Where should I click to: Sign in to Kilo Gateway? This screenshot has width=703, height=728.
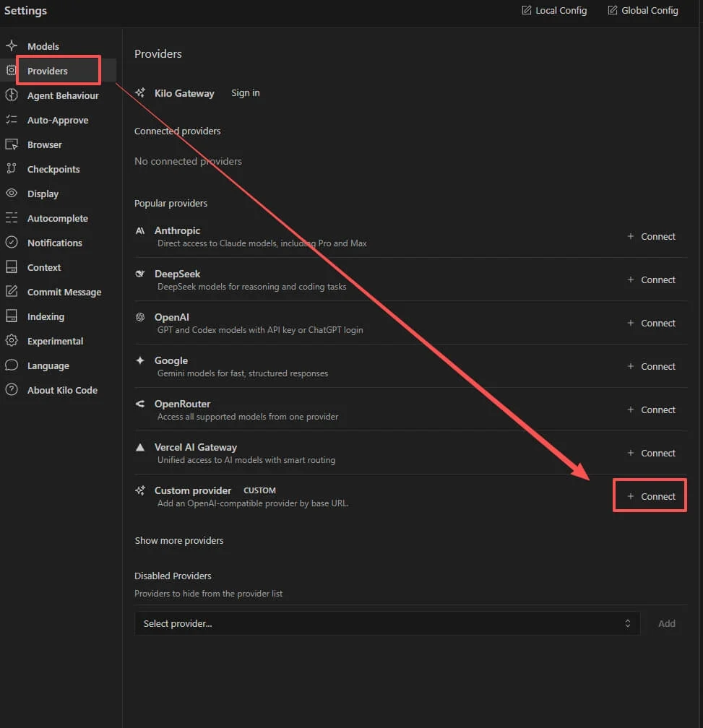(x=246, y=93)
